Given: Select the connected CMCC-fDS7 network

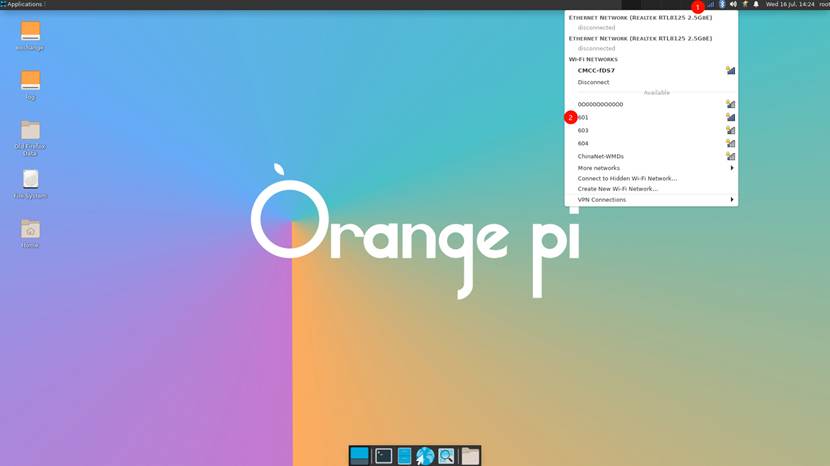Looking at the screenshot, I should (651, 70).
